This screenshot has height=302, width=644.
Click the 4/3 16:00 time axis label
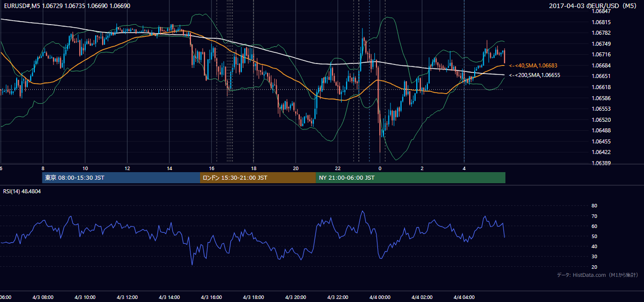(211, 297)
